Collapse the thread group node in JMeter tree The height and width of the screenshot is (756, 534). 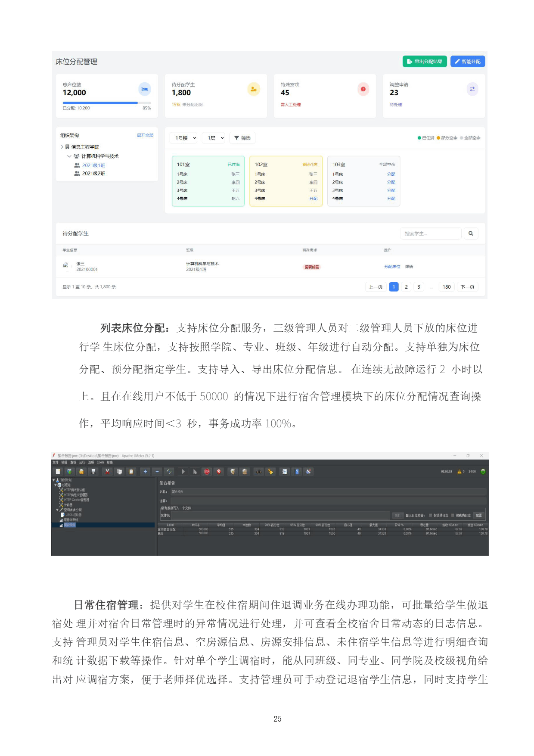coord(56,485)
